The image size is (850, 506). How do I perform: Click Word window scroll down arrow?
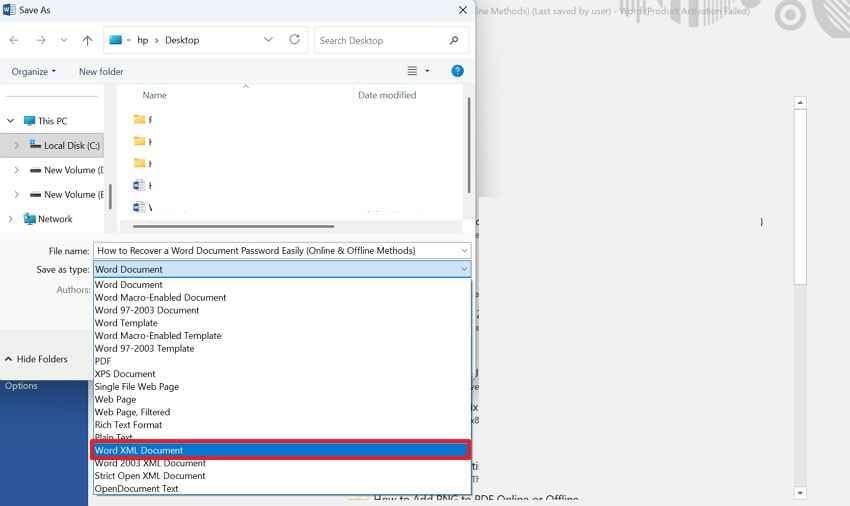coord(800,492)
